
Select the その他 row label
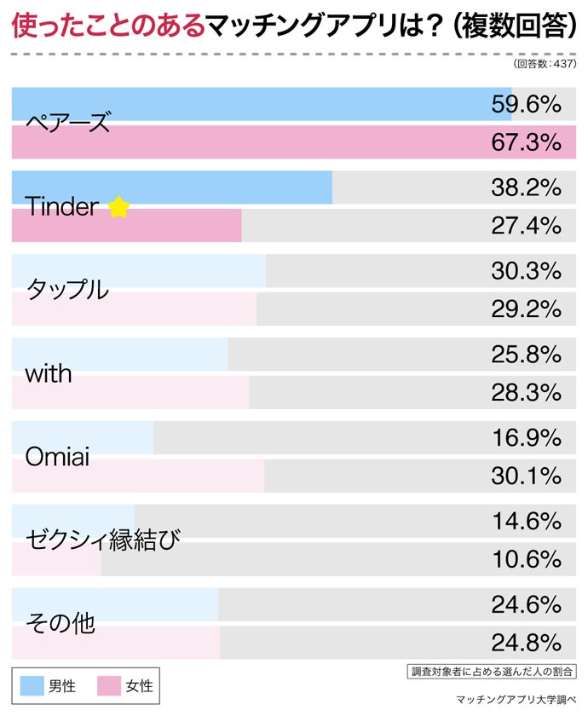point(61,623)
